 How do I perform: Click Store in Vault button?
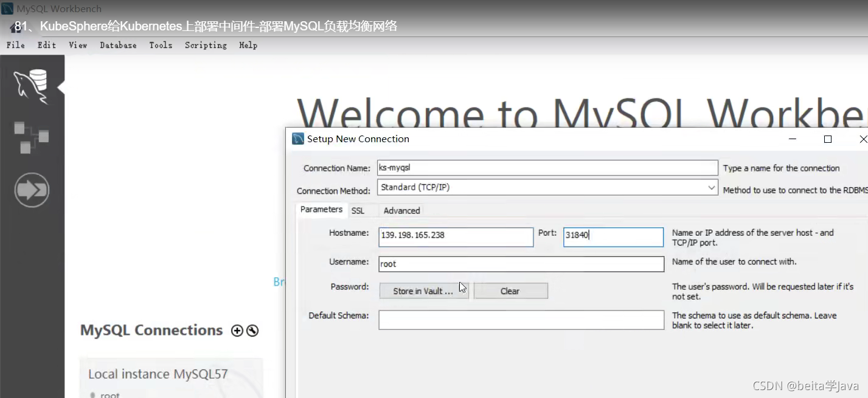(423, 291)
